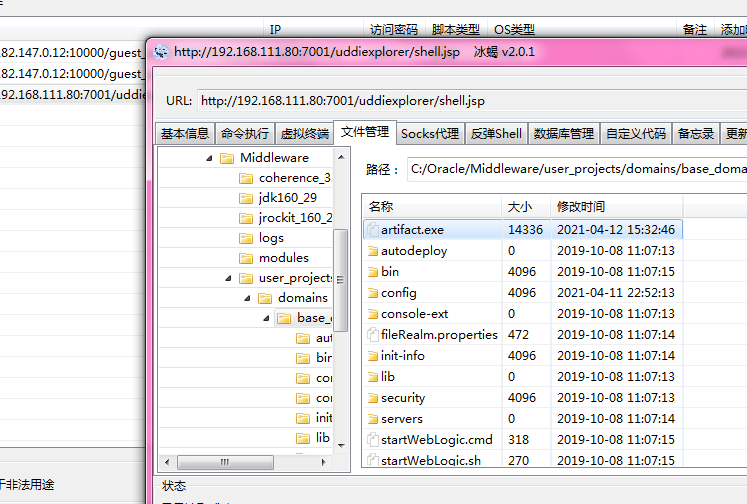Select the 192.168.111.80:7001 row in background list
Viewport: 747px width, 504px height.
tap(72, 94)
